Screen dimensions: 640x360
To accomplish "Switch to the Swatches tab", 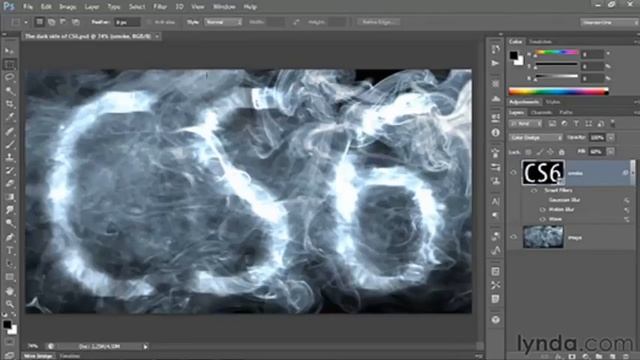I will coord(540,41).
